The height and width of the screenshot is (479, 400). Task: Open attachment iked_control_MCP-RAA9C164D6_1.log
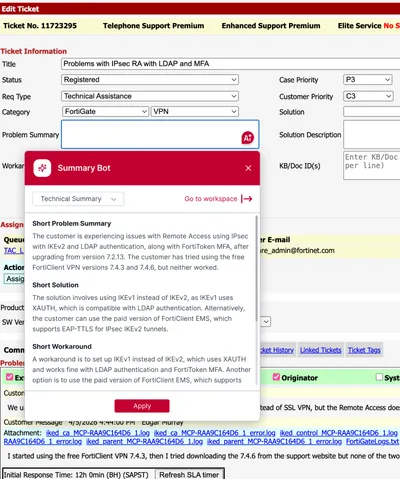[339, 433]
